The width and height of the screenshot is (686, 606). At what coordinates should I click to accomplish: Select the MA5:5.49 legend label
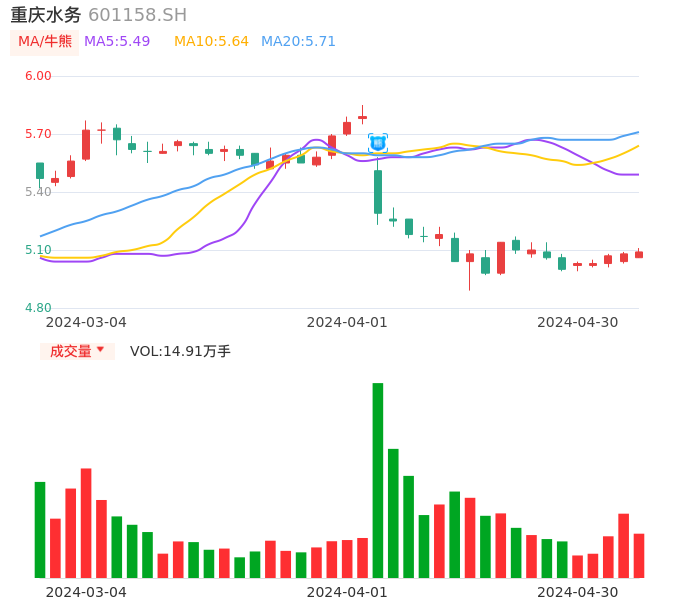click(x=117, y=42)
